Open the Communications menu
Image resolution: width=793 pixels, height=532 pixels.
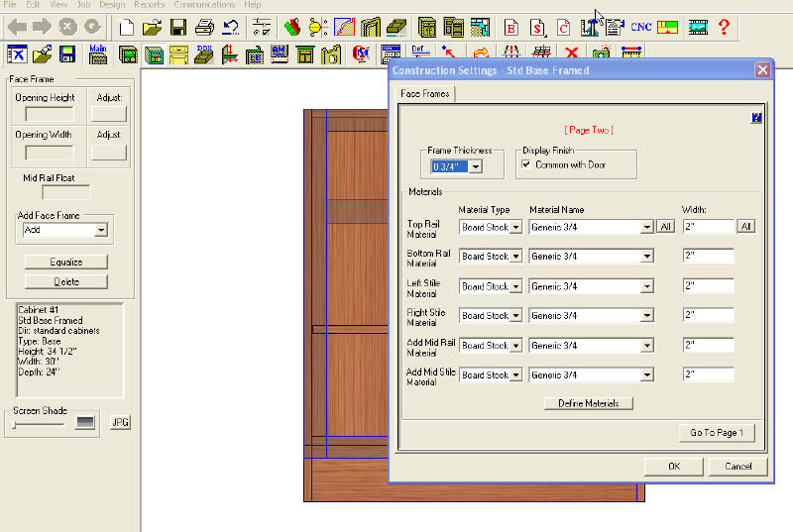[x=204, y=5]
